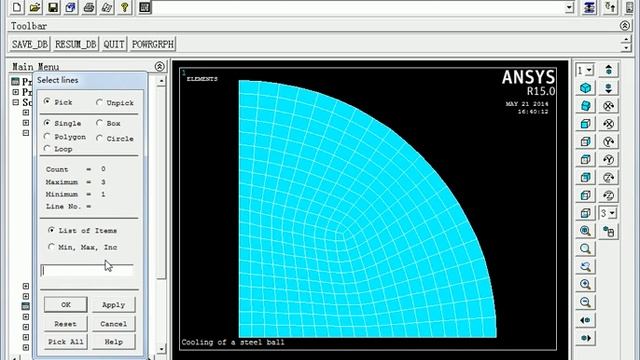This screenshot has height=360, width=640.
Task: Choose the Circle picking mode
Action: [x=99, y=138]
